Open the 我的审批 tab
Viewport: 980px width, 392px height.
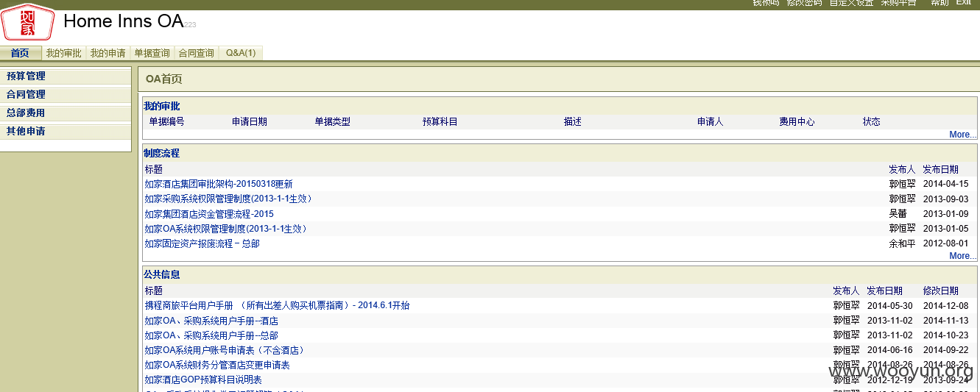[x=64, y=53]
